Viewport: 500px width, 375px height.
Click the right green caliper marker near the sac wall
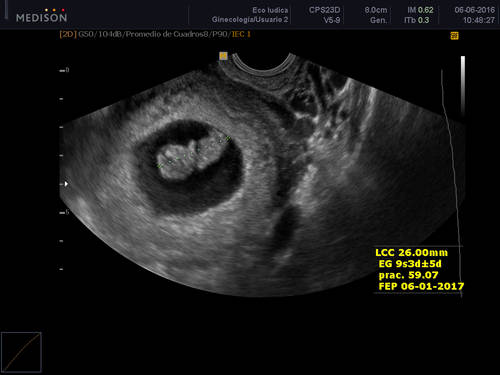point(228,137)
